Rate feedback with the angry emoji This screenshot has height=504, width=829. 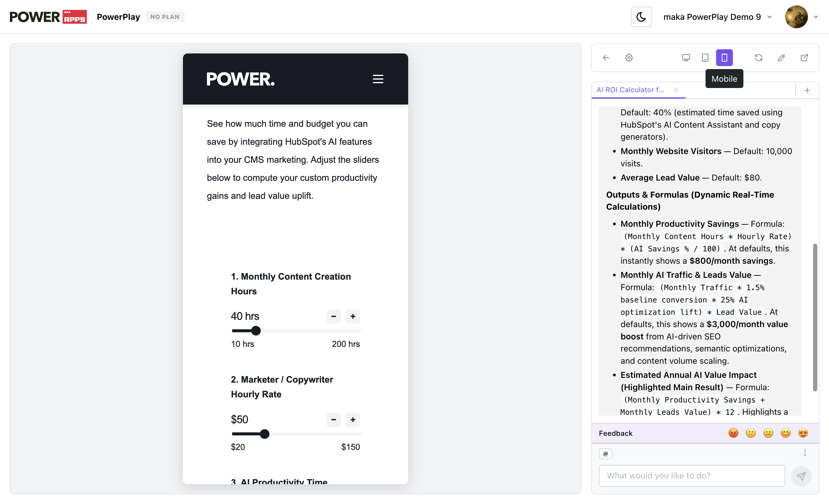(733, 433)
